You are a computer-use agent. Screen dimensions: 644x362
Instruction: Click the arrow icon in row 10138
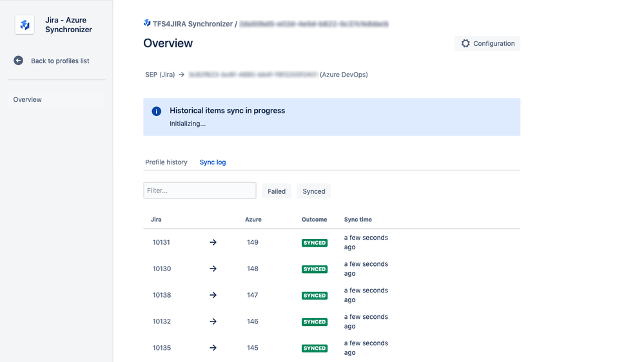tap(213, 295)
